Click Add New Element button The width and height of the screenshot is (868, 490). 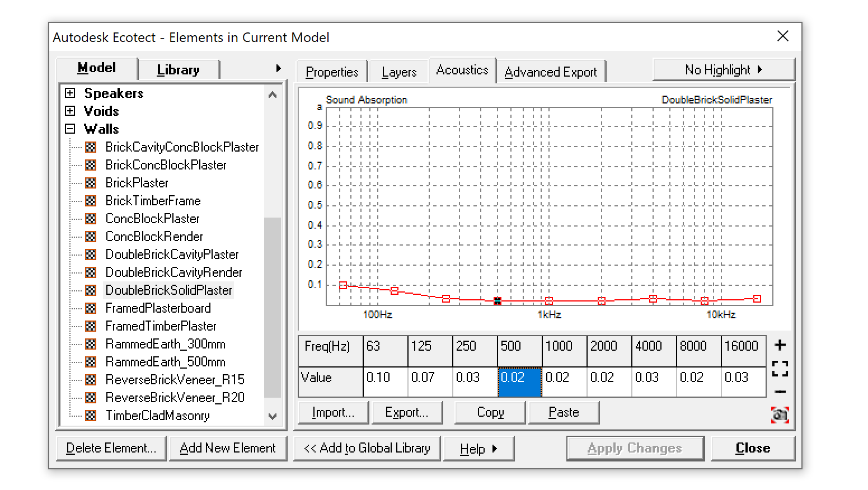(228, 449)
